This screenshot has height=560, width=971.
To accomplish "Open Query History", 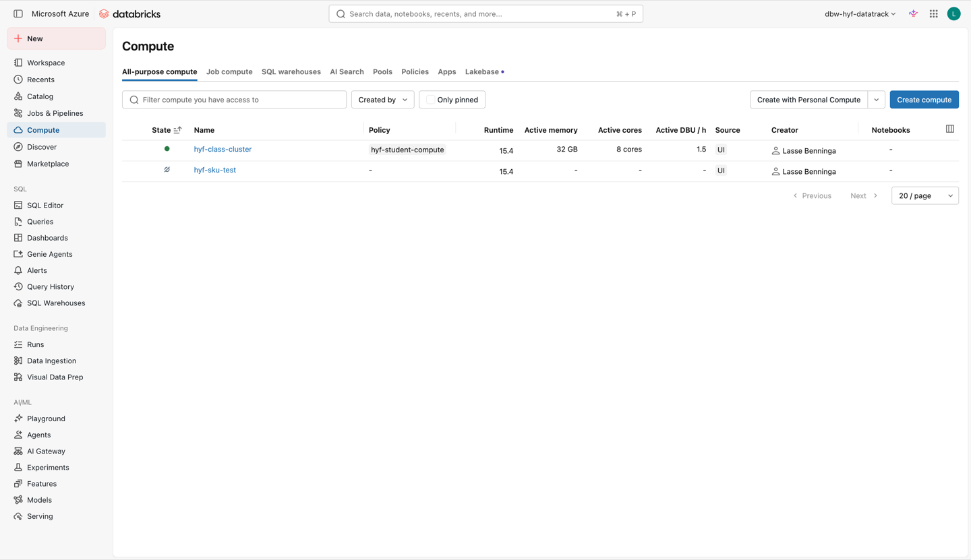I will [x=56, y=286].
